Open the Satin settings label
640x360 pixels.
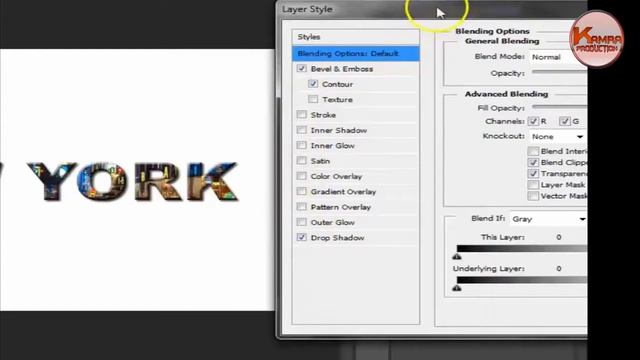click(320, 161)
